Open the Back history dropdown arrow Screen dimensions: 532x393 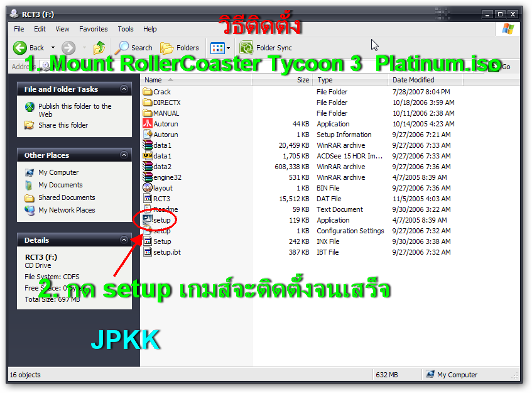click(x=53, y=48)
